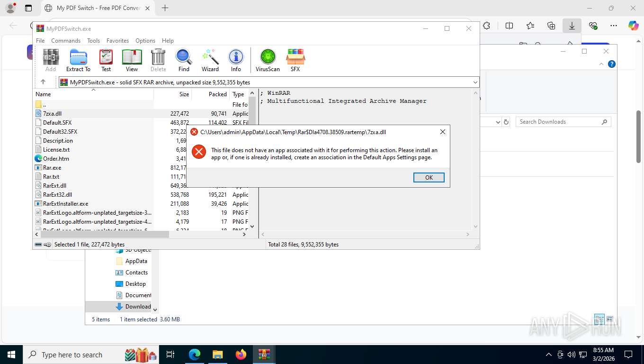Click the SFX toolbar icon

coord(295,60)
